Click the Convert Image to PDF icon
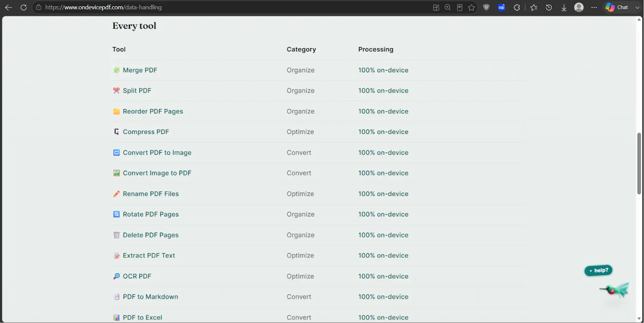Screen dimensions: 644x323 (116, 173)
